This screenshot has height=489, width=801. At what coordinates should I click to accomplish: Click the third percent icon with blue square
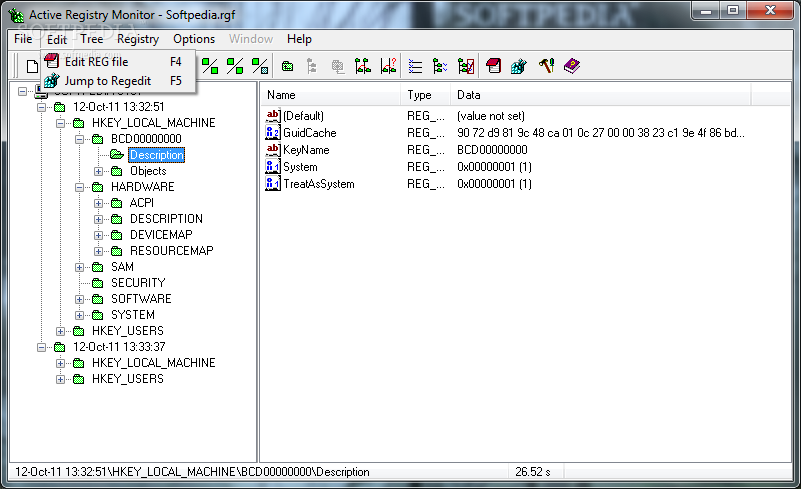260,66
